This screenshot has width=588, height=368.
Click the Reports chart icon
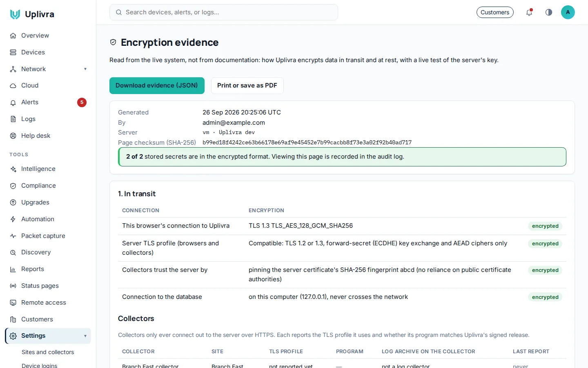13,269
